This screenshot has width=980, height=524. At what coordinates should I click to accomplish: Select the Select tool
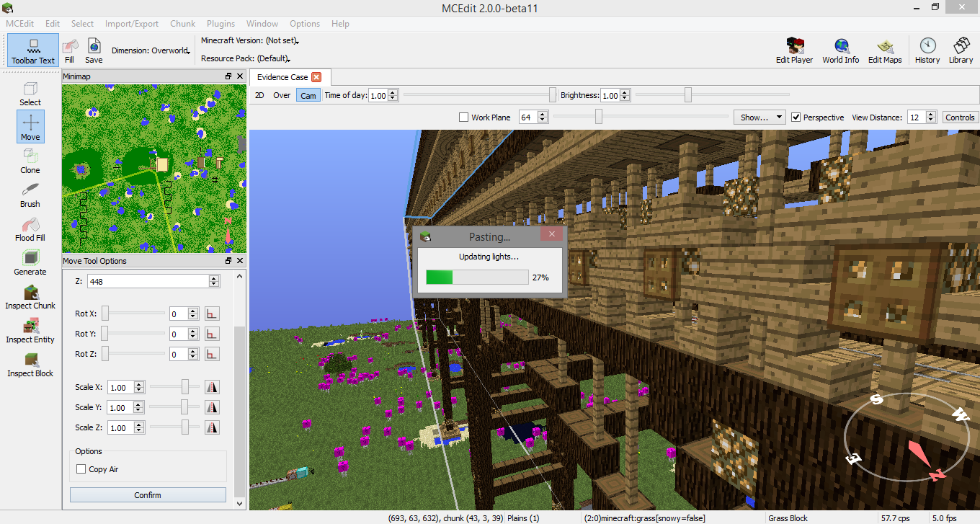(30, 94)
